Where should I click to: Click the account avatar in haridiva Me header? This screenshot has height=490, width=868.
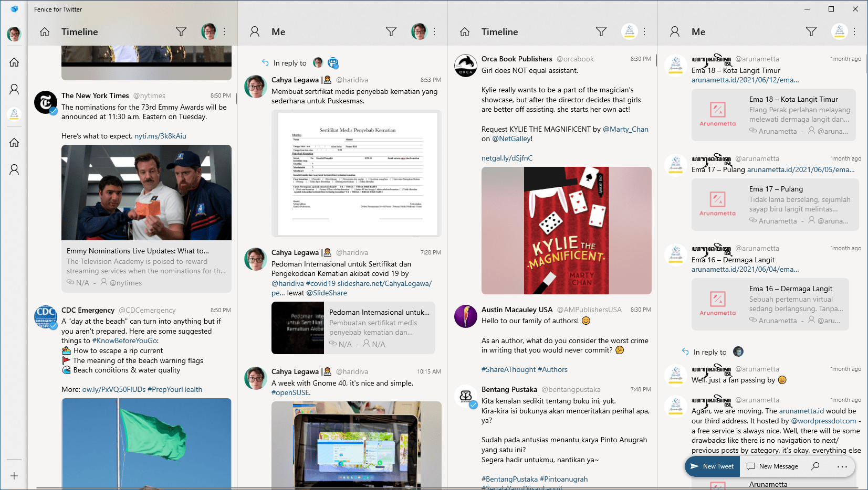(419, 31)
